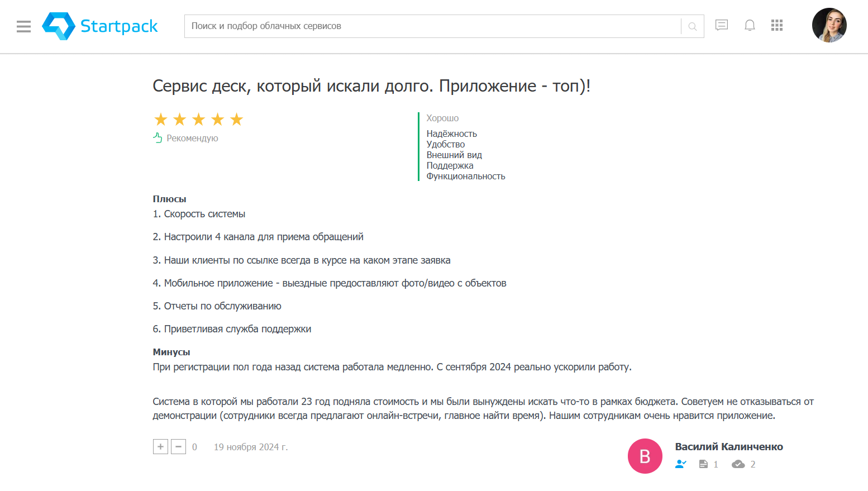Open the hamburger menu
Screen dimensions: 868x491
tap(23, 26)
